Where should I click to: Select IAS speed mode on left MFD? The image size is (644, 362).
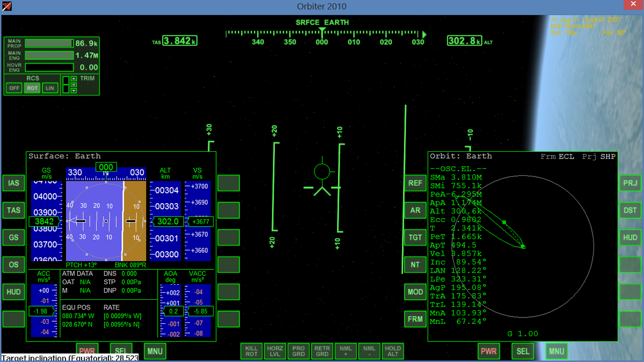coord(13,183)
